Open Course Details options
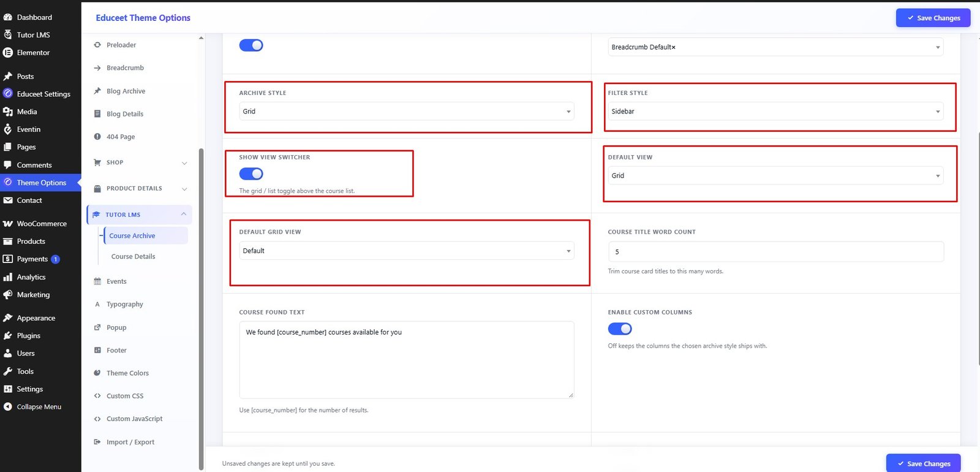Viewport: 980px width, 472px height. (x=134, y=257)
